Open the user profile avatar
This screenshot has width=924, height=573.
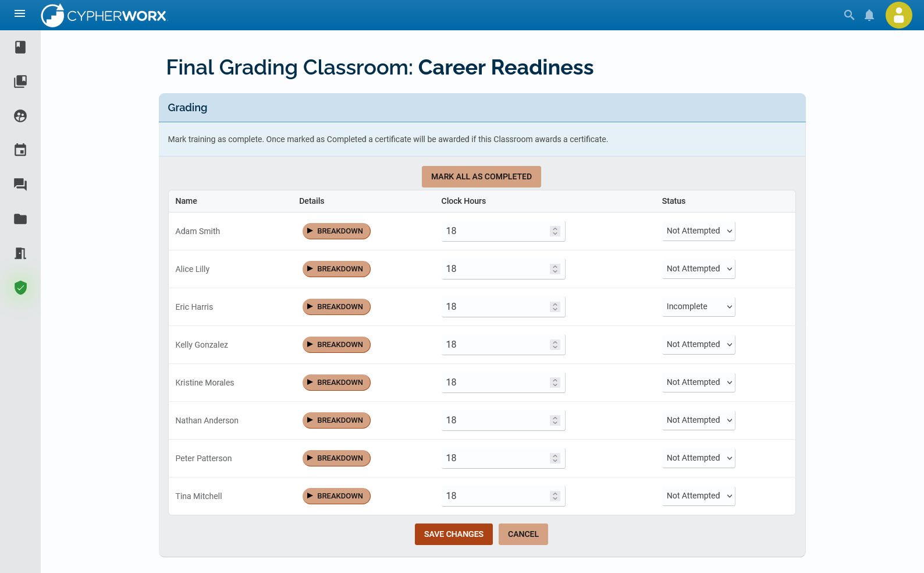899,15
